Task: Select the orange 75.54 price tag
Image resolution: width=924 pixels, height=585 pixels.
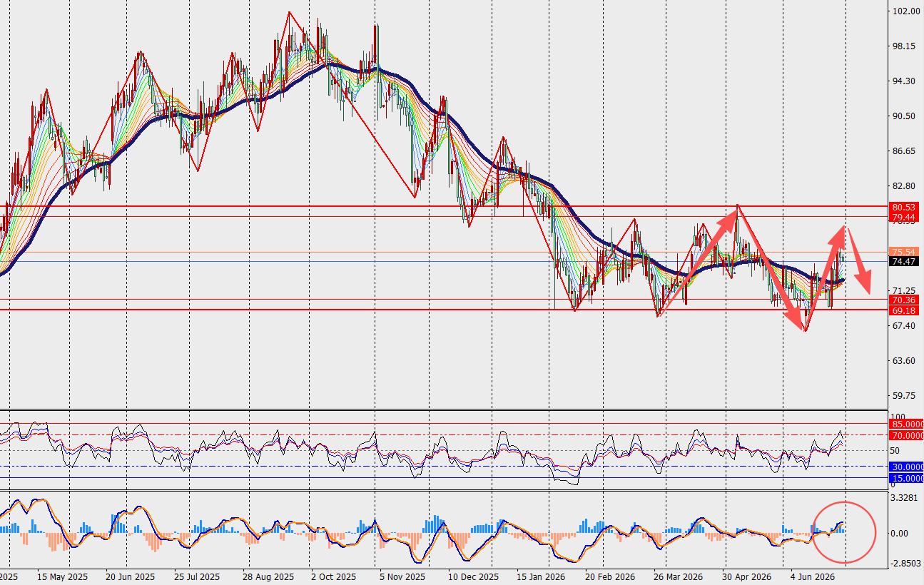Action: 903,252
